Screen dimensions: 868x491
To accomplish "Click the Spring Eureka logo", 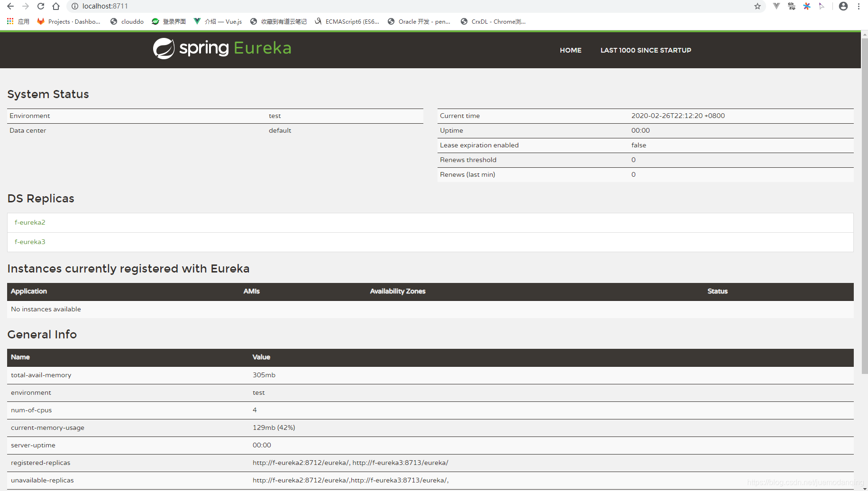I will (x=222, y=48).
